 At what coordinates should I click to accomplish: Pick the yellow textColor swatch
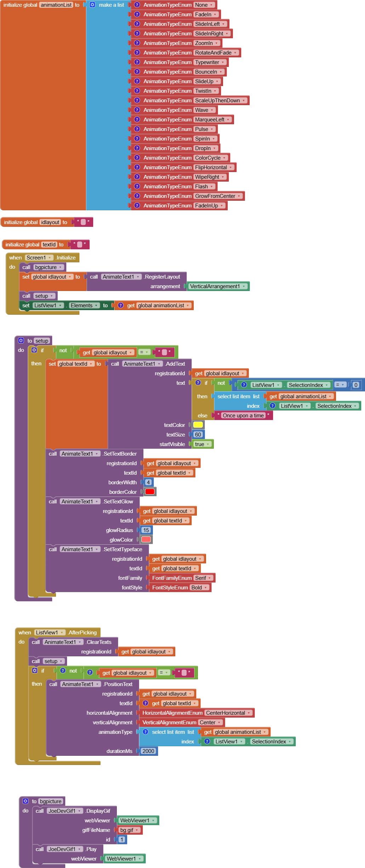click(198, 425)
